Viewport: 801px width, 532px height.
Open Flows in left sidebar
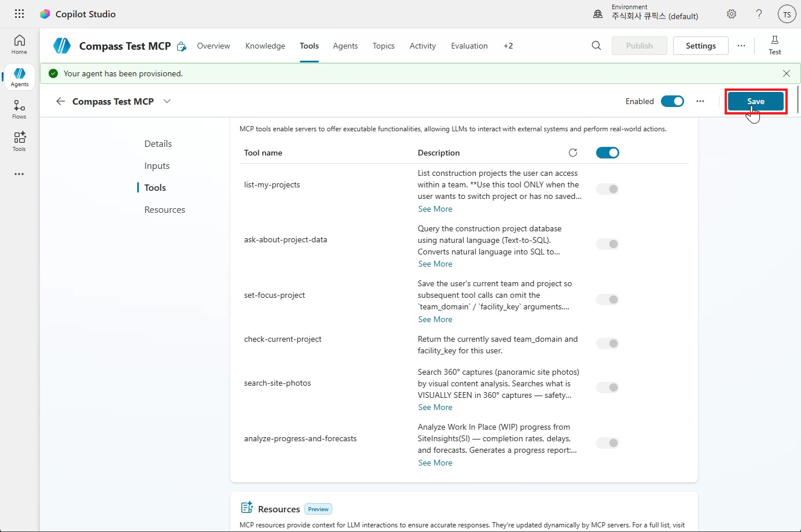coord(19,109)
